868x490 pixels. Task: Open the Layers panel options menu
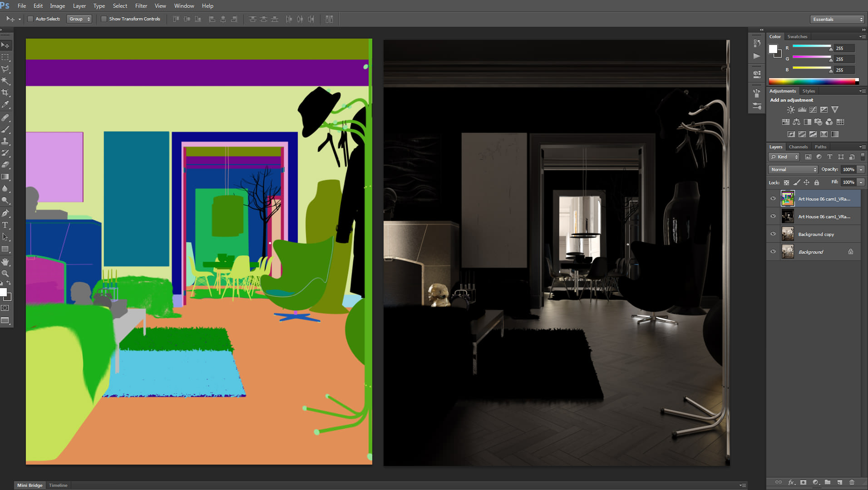click(862, 147)
